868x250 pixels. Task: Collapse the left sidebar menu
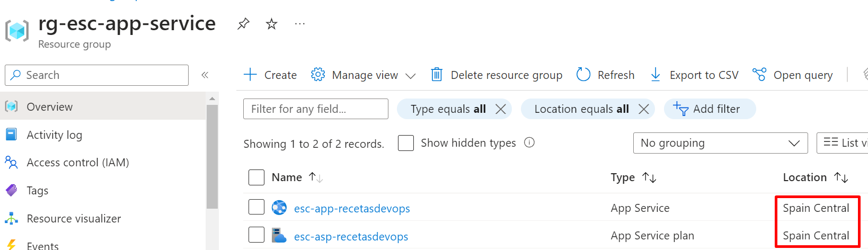tap(205, 75)
